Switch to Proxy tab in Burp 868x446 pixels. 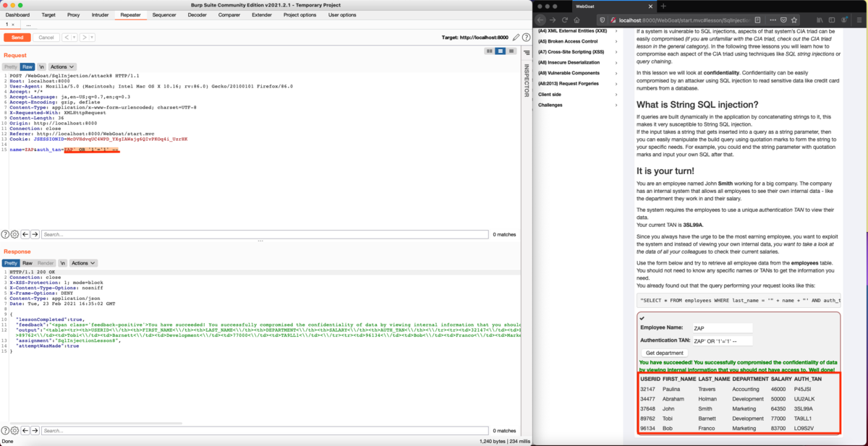click(x=74, y=14)
